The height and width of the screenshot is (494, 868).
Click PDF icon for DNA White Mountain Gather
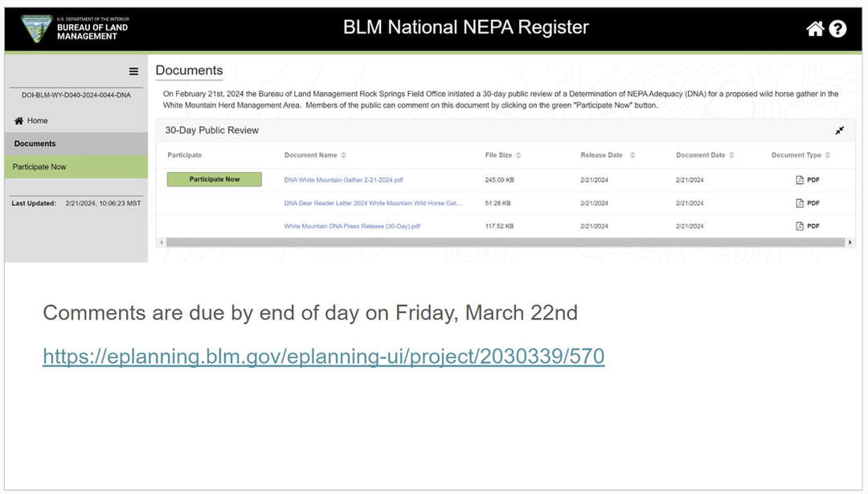(x=800, y=180)
